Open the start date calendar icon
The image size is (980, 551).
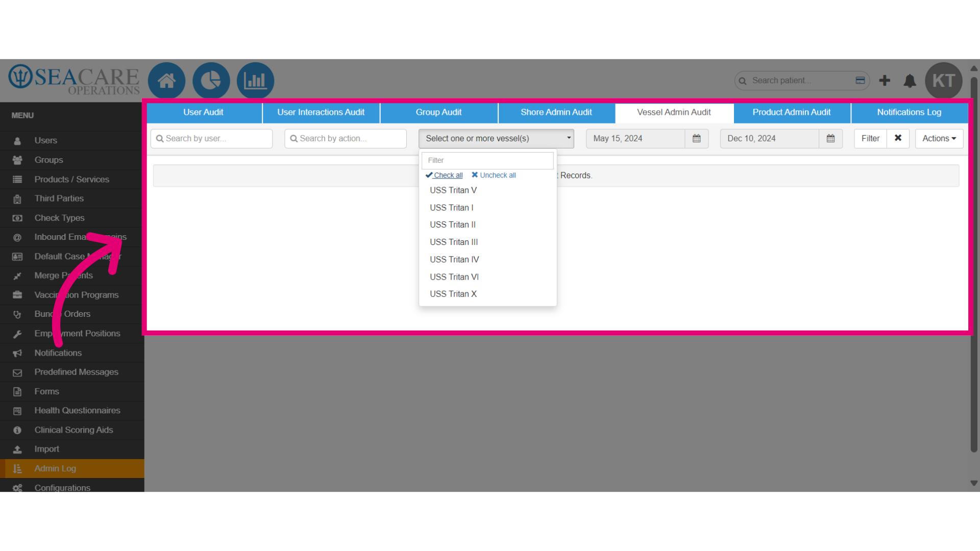coord(696,138)
